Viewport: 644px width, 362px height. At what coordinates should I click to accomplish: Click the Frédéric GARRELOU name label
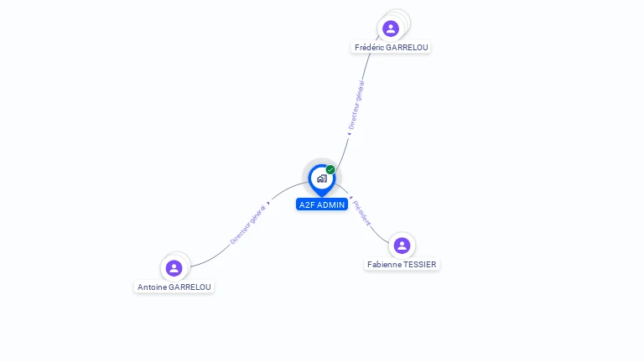pyautogui.click(x=391, y=47)
